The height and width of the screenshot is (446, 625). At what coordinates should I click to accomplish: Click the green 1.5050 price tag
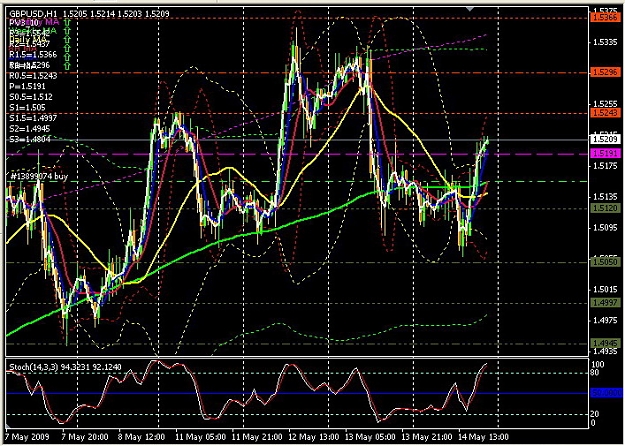(605, 262)
